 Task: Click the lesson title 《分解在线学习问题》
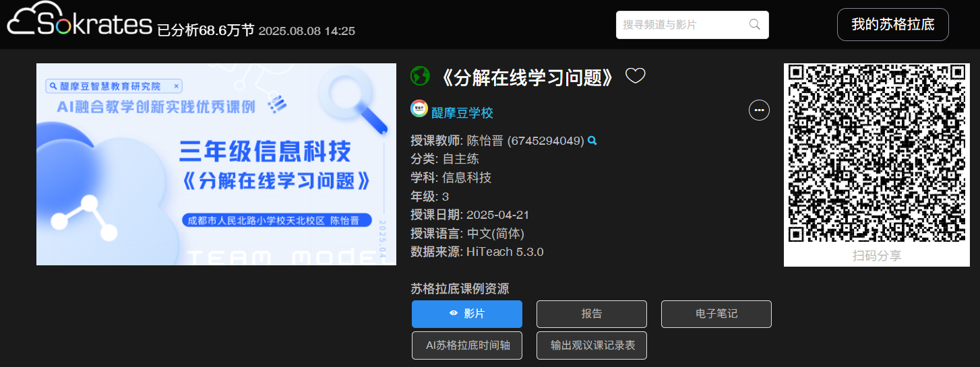526,77
